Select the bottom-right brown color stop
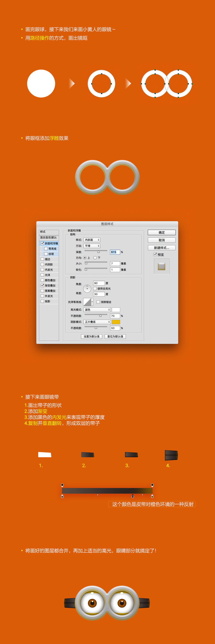Screen dimensions: 215x644 click(x=152, y=496)
